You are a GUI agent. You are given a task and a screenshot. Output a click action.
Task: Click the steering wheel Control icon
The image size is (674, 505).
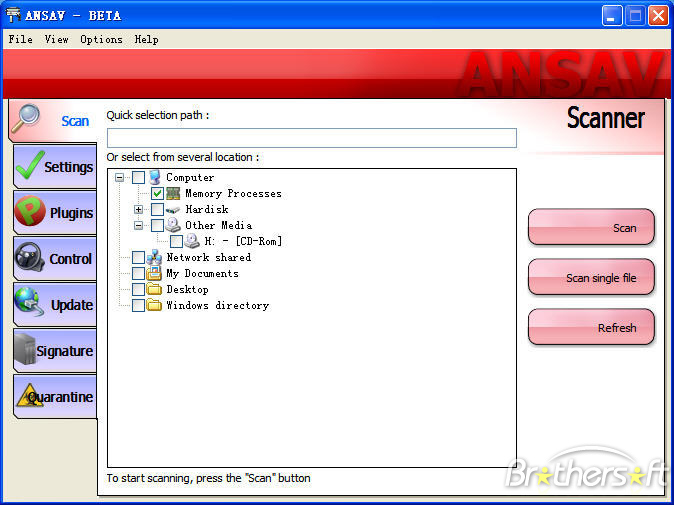pos(30,257)
